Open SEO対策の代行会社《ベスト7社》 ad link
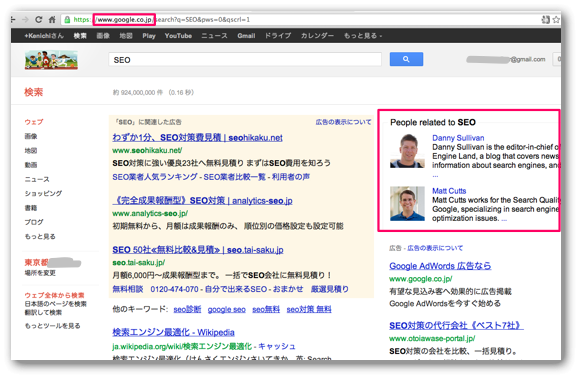The image size is (578, 377). (456, 325)
